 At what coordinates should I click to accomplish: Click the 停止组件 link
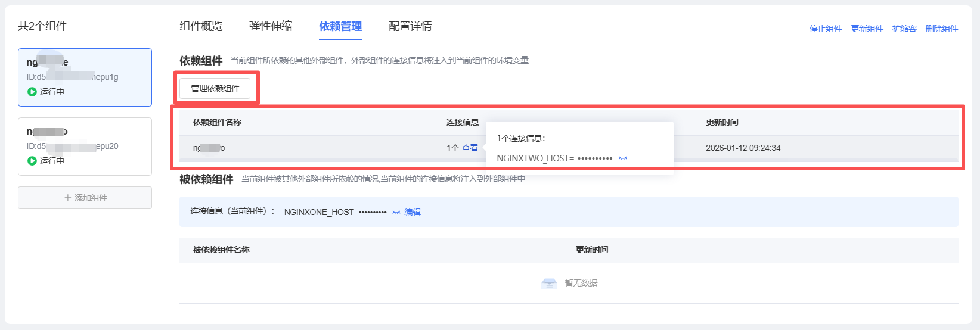[825, 29]
